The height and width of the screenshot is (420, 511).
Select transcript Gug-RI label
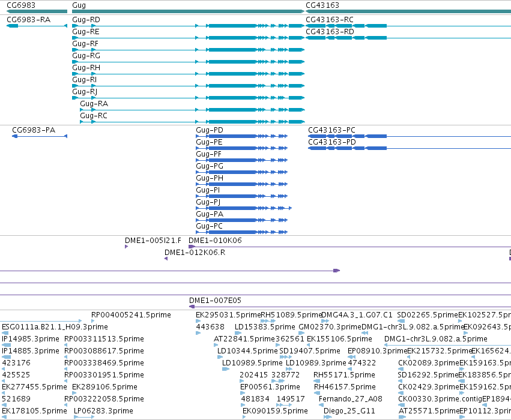pos(85,80)
